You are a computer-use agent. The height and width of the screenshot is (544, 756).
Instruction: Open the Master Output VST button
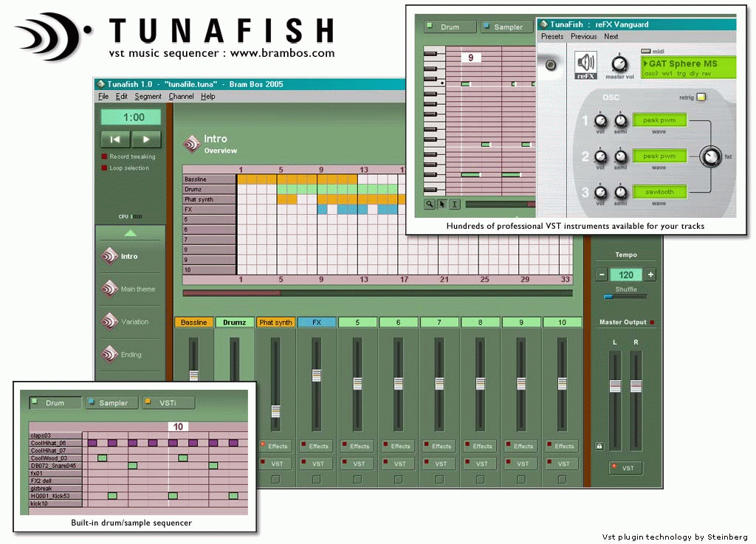coord(625,468)
